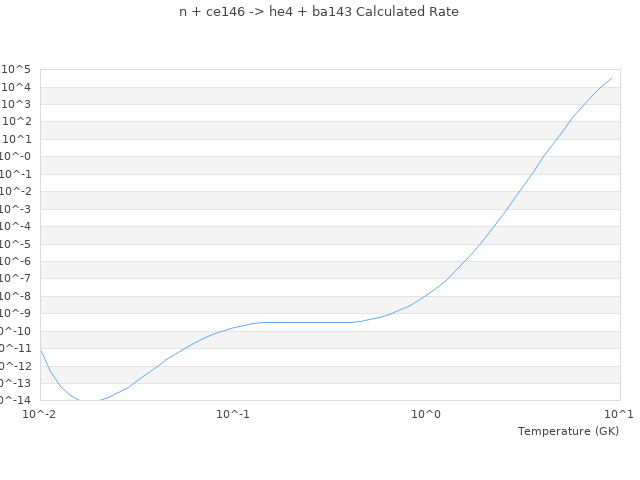Click the chart title text
This screenshot has width=640, height=480.
pyautogui.click(x=319, y=12)
